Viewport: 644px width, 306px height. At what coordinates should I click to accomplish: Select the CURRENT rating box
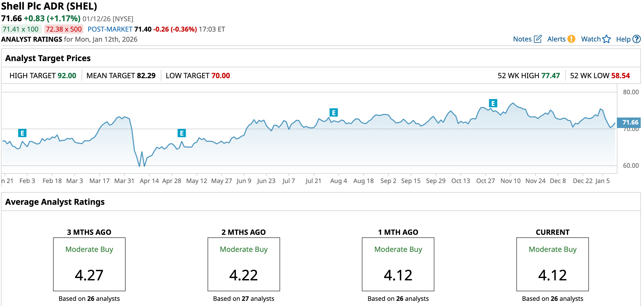(552, 264)
